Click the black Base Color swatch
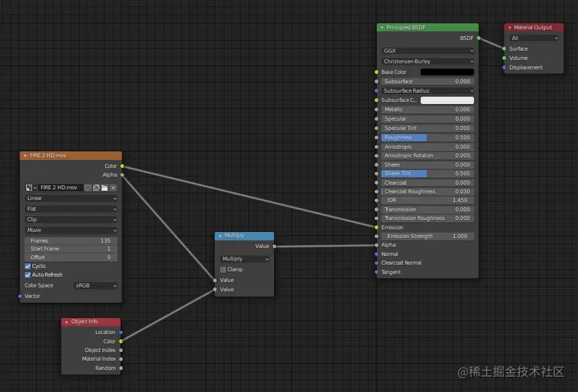 tap(447, 72)
